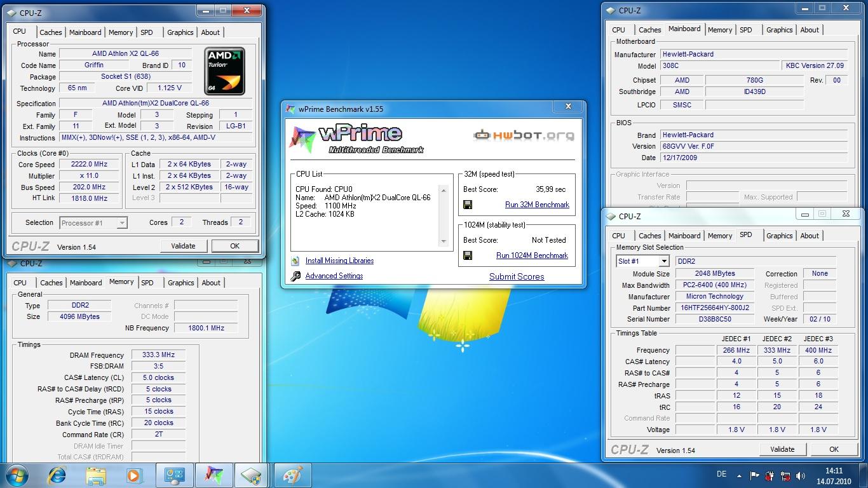Switch to Mainboard tab in top-left CPU-Z
The image size is (868, 488).
pos(85,32)
